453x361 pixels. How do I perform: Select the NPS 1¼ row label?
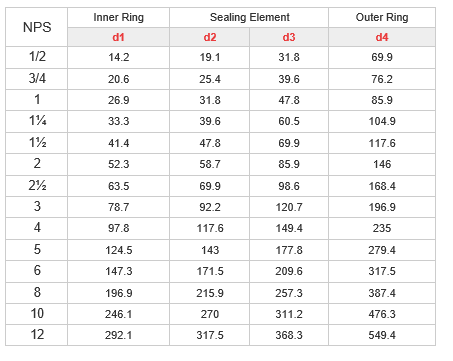tap(37, 120)
